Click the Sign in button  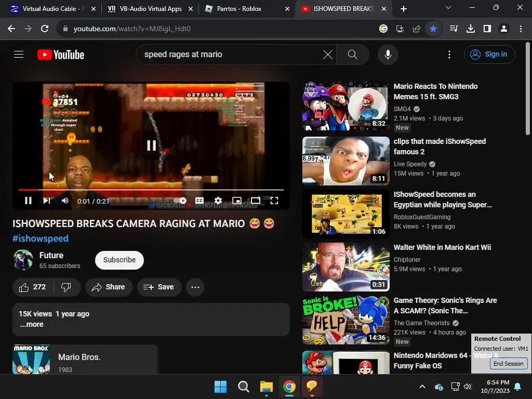pos(489,54)
